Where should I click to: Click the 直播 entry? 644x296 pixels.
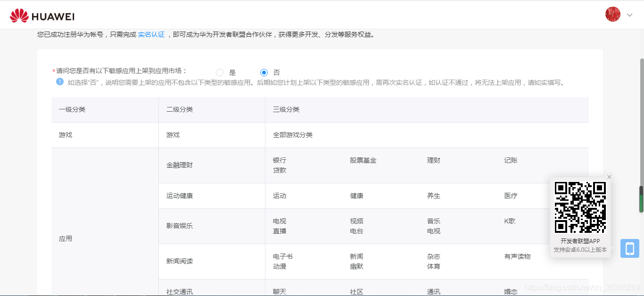tap(280, 231)
